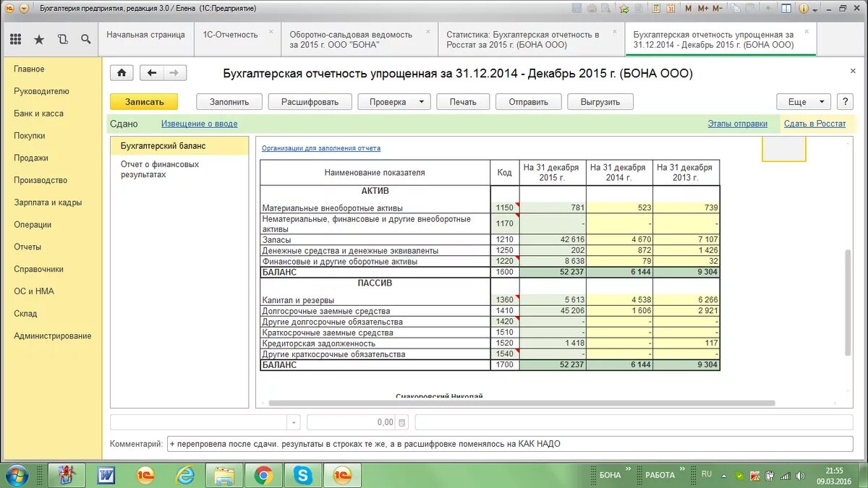This screenshot has width=868, height=488.
Task: Close the Оборотно-сальдовая ведомость tab
Action: pos(428,32)
